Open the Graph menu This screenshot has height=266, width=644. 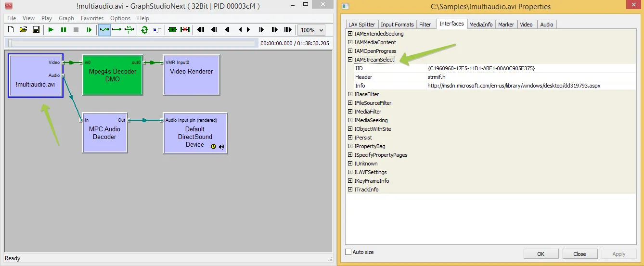[66, 18]
